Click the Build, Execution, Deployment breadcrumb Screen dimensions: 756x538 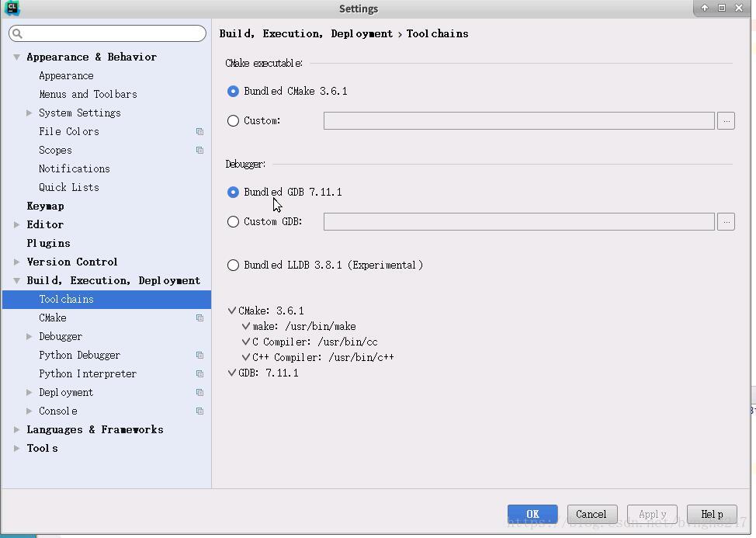pyautogui.click(x=306, y=33)
